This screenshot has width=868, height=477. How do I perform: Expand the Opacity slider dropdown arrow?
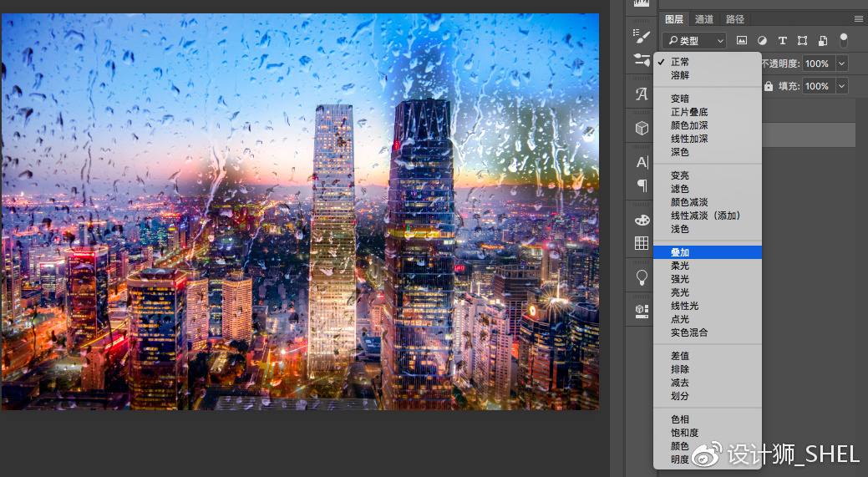click(841, 63)
